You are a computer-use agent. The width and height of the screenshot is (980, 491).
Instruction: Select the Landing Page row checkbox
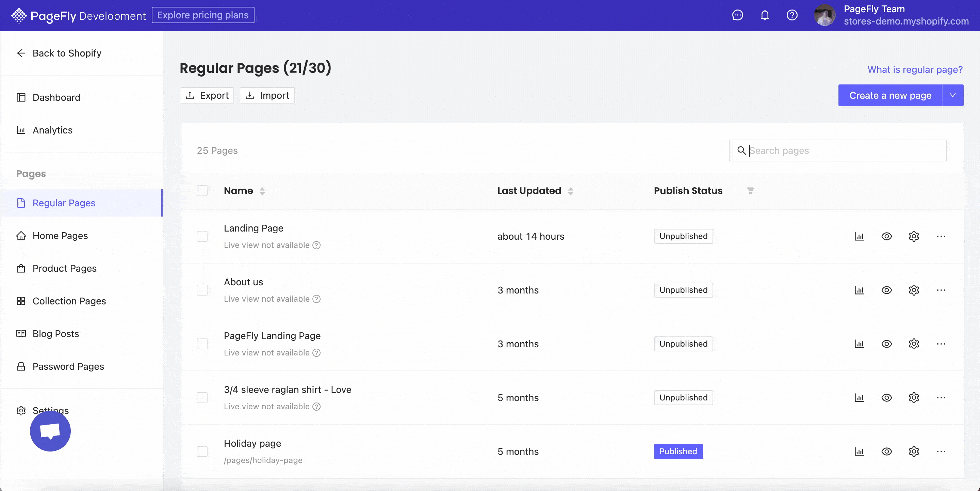pyautogui.click(x=202, y=236)
